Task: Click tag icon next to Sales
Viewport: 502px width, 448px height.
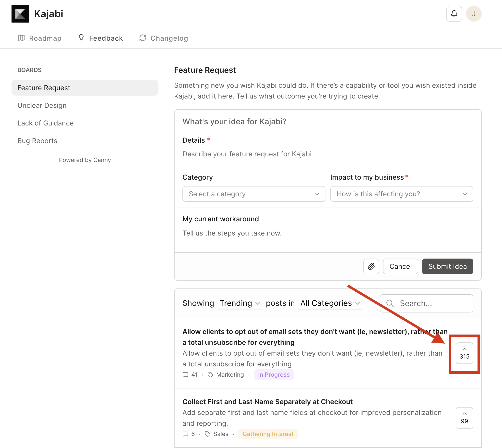Action: pos(208,434)
